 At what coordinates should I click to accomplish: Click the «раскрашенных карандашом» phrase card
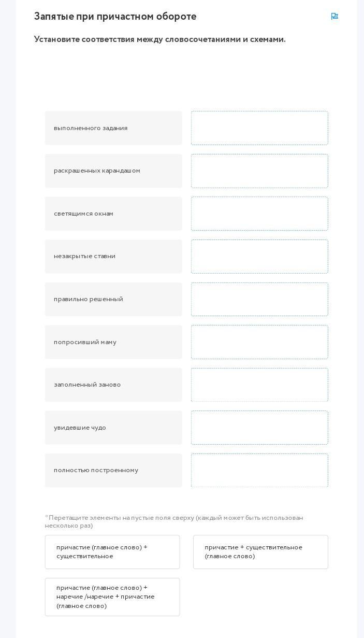point(113,171)
